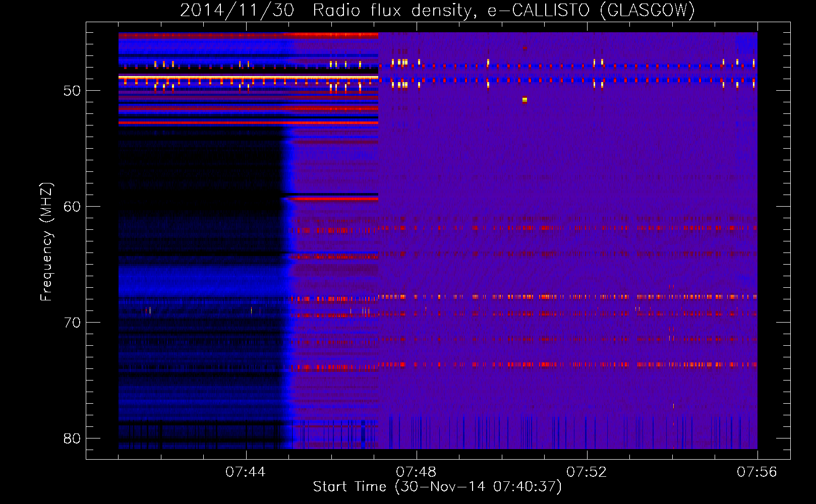Click the plot title '2014/11/30 Radio flux density'
The width and height of the screenshot is (816, 504).
(x=437, y=10)
